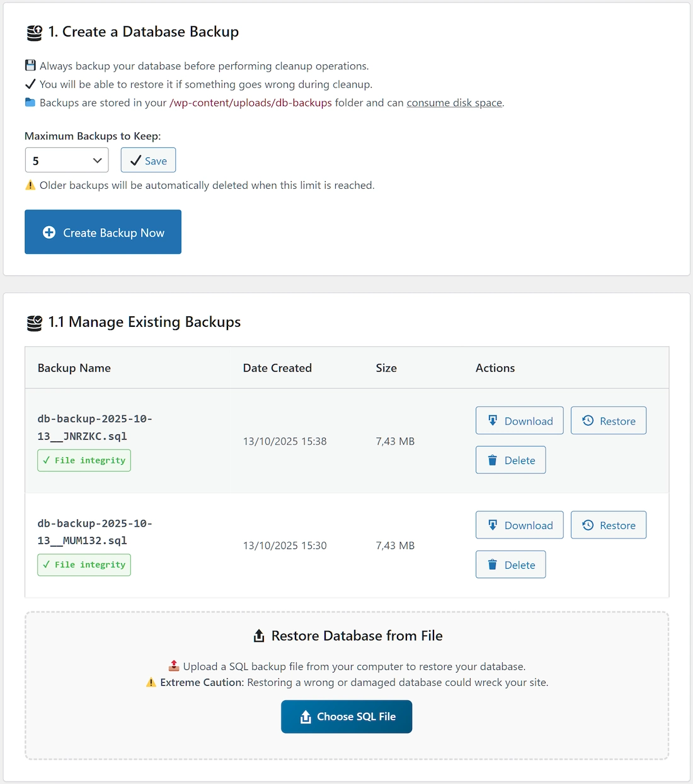Viewport: 693px width, 784px height.
Task: Click the download icon for the JNRZKC backup
Action: (493, 420)
